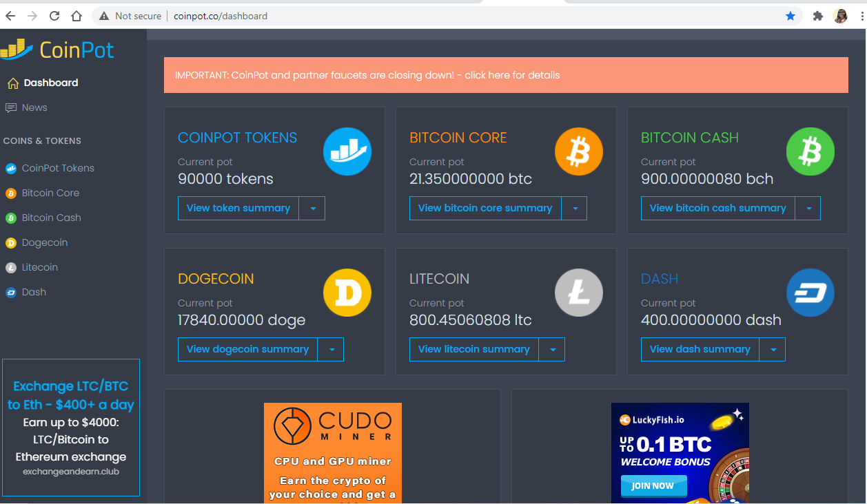Open News in the sidebar
Image resolution: width=867 pixels, height=504 pixels.
[x=34, y=107]
